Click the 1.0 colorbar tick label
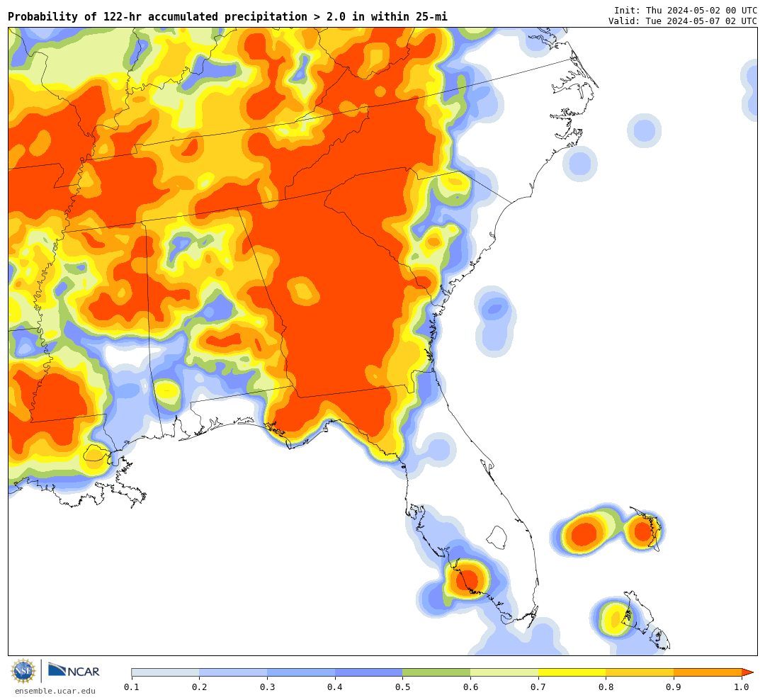 click(742, 687)
